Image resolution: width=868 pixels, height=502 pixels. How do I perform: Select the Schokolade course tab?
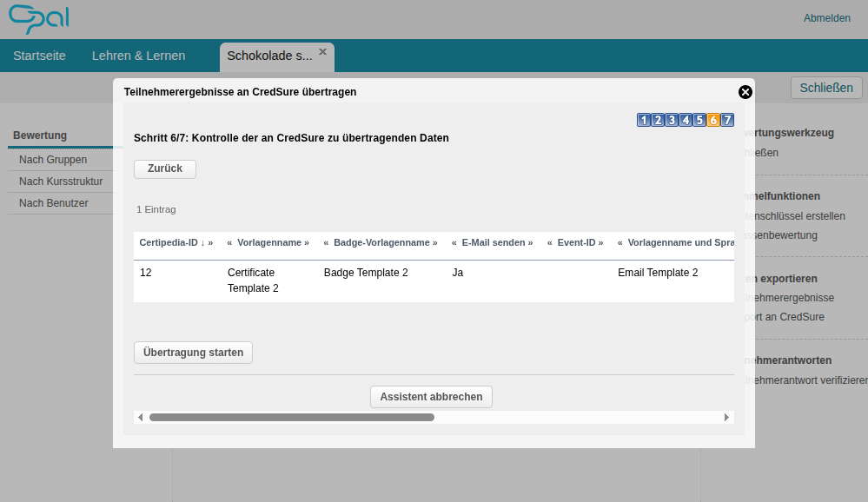(x=269, y=56)
